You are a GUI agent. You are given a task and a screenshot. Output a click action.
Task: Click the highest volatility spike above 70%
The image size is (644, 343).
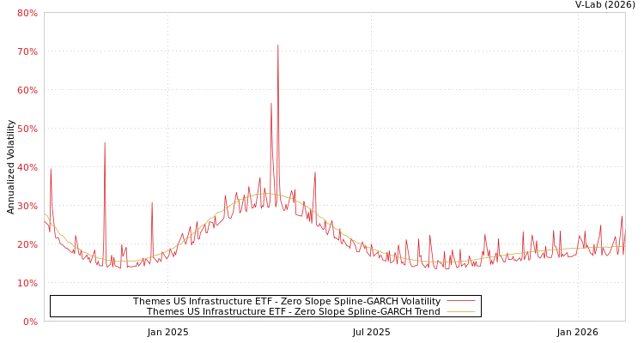[278, 46]
